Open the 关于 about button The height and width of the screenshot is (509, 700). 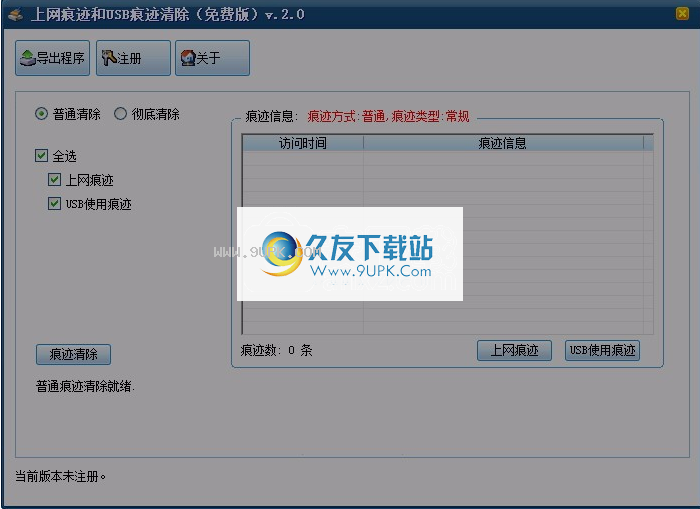tap(212, 58)
